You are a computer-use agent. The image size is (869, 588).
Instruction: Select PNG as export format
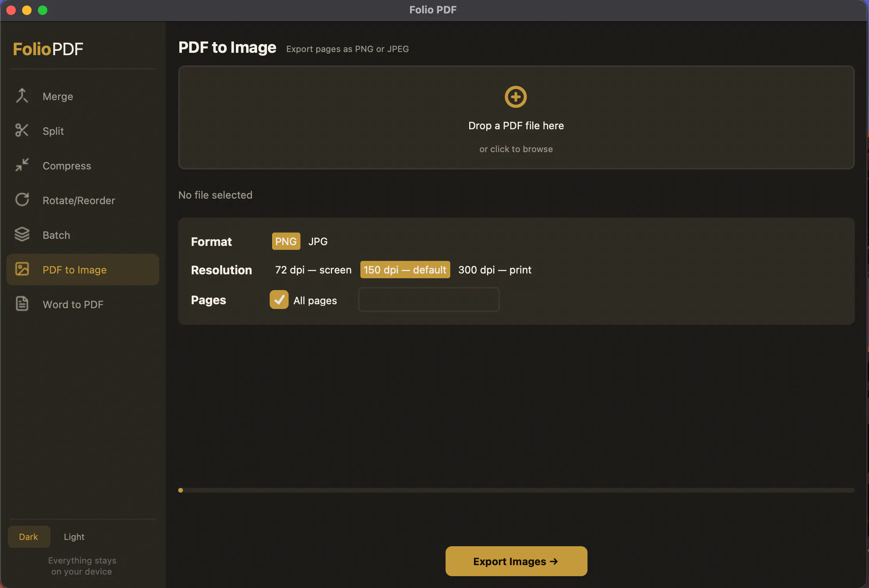click(286, 241)
